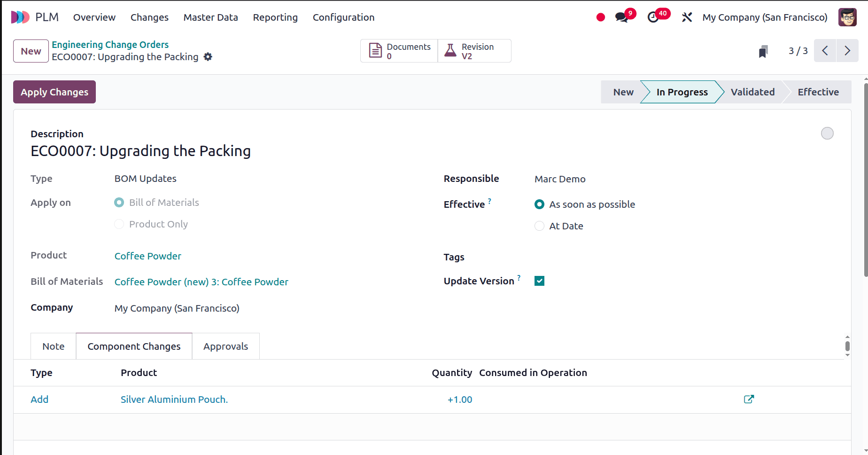Go back to Engineering Change Orders breadcrumb

[110, 45]
